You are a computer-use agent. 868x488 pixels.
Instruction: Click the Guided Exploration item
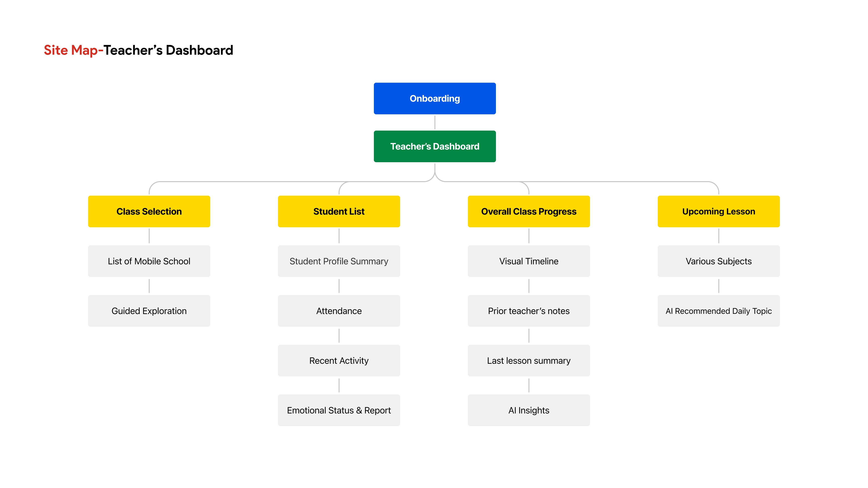[x=149, y=310]
